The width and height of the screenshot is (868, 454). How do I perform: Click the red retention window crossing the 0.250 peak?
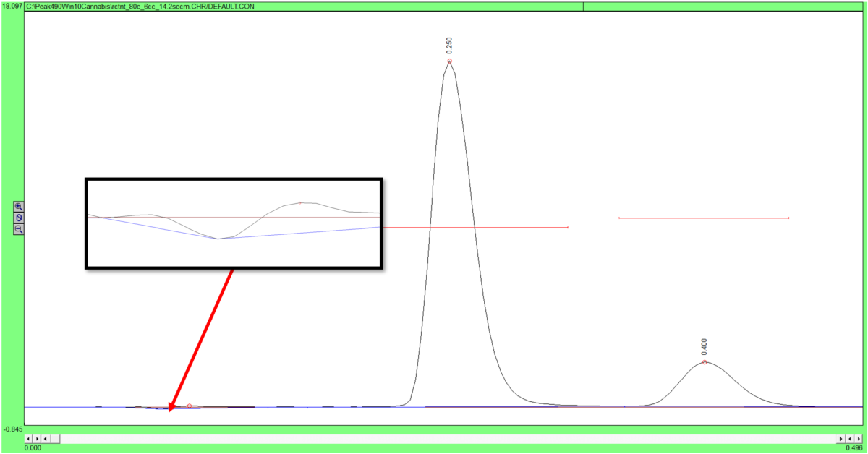coord(475,228)
